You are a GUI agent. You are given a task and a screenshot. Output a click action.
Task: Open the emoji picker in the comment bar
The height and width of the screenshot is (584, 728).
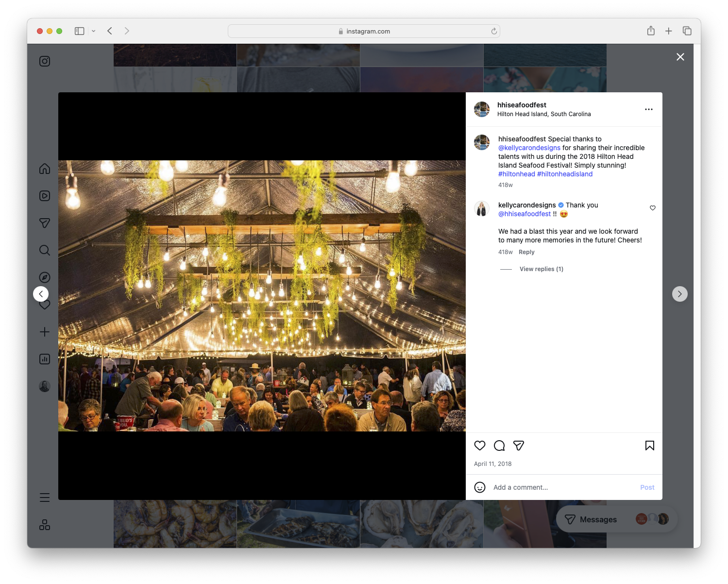480,487
